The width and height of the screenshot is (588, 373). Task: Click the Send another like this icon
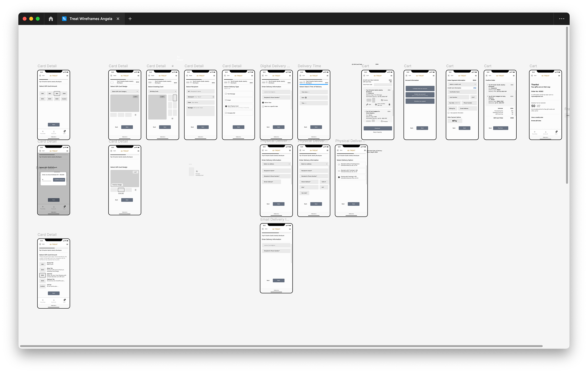[376, 104]
